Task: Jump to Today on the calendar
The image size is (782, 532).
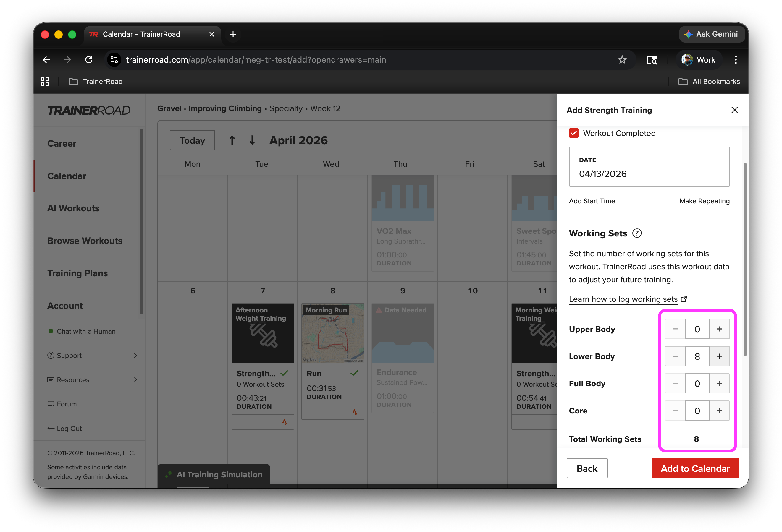Action: point(192,140)
